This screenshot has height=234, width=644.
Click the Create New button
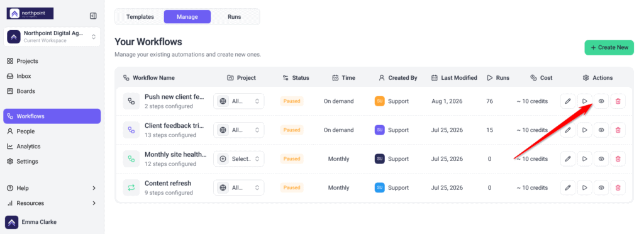coord(609,47)
